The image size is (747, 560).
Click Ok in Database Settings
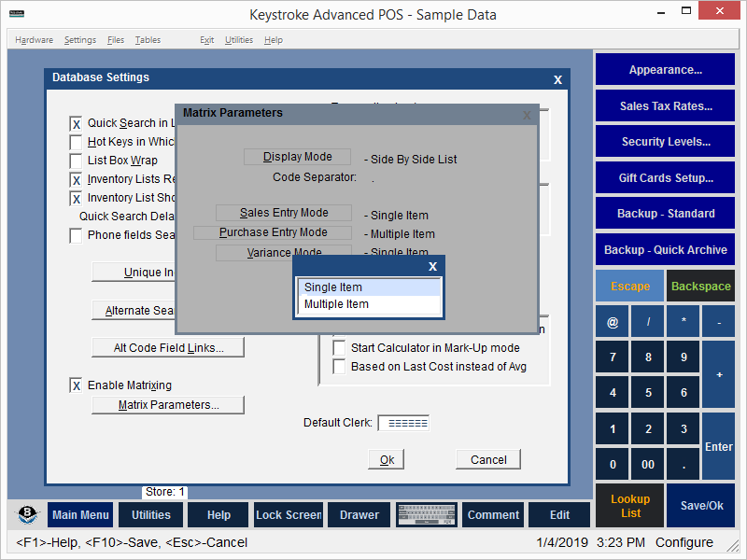[x=387, y=459]
